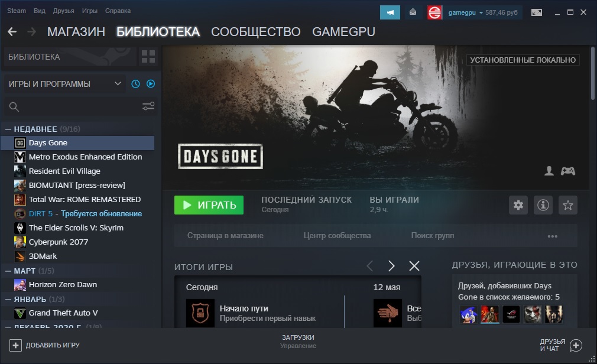Select Metro Exodus Enhanced Edition

[x=78, y=157]
